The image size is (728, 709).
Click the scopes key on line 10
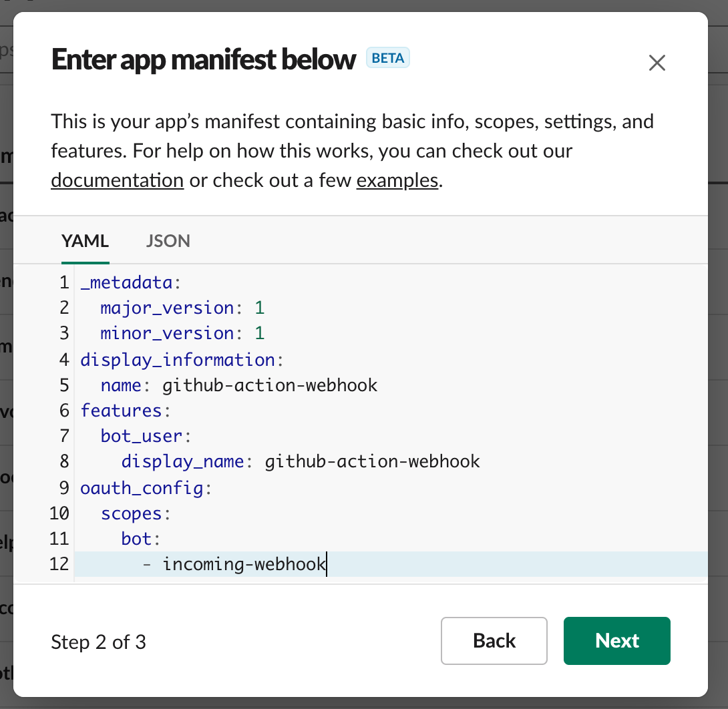(134, 513)
